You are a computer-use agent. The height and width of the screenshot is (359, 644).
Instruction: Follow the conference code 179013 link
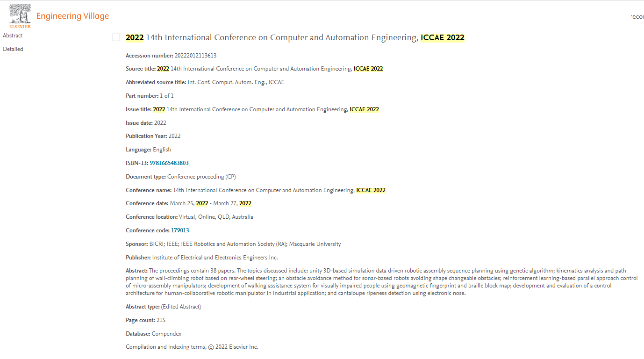coord(180,230)
